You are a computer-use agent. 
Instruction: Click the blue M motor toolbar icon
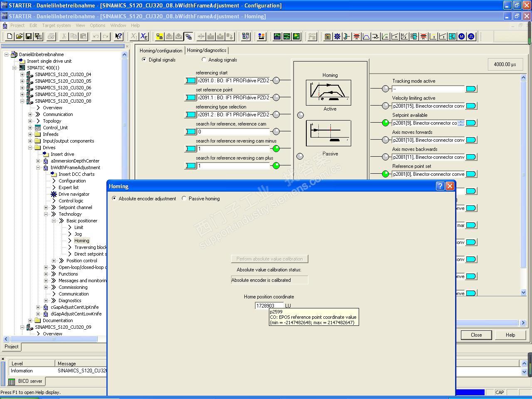461,37
